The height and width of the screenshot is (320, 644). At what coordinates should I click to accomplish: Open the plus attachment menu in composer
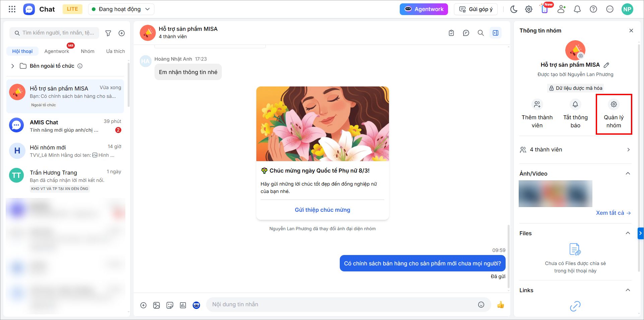click(x=143, y=305)
